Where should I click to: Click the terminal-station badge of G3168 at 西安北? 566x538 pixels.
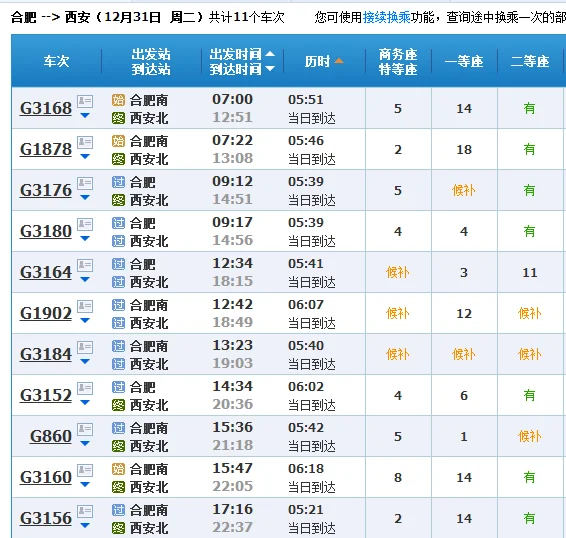pos(118,118)
